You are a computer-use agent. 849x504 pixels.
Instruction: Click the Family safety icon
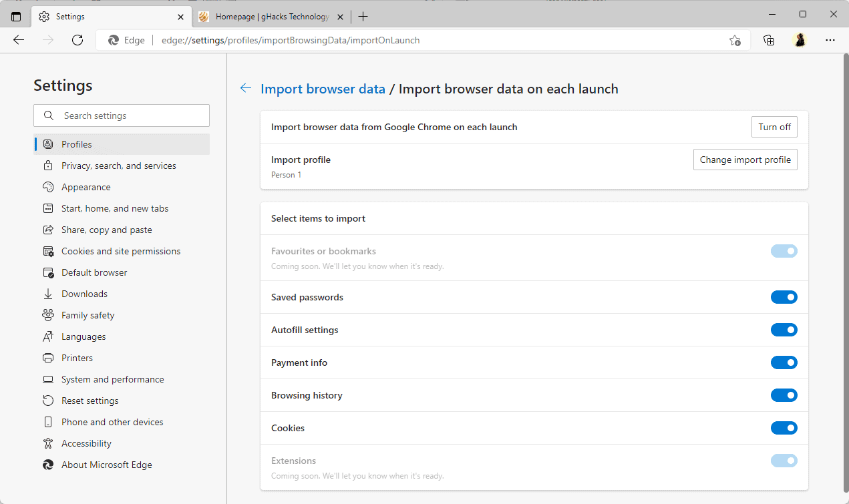47,314
